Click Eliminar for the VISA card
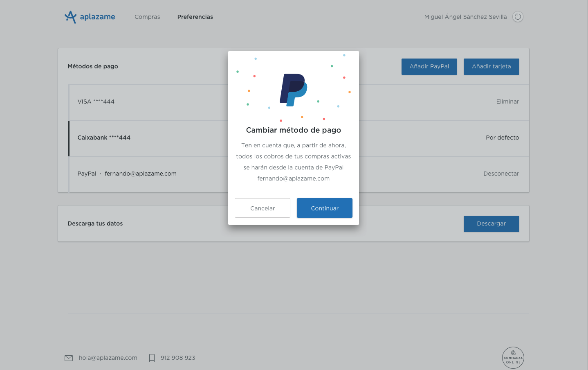The height and width of the screenshot is (370, 588). 507,102
